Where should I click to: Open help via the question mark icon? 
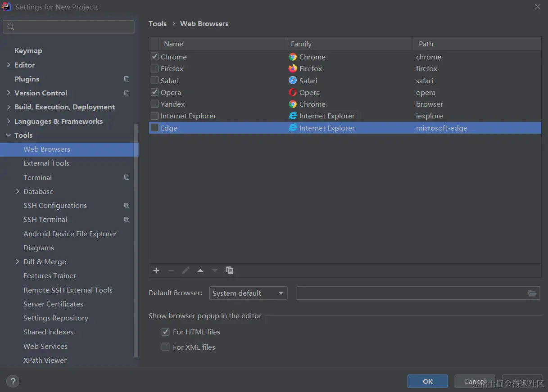(13, 382)
